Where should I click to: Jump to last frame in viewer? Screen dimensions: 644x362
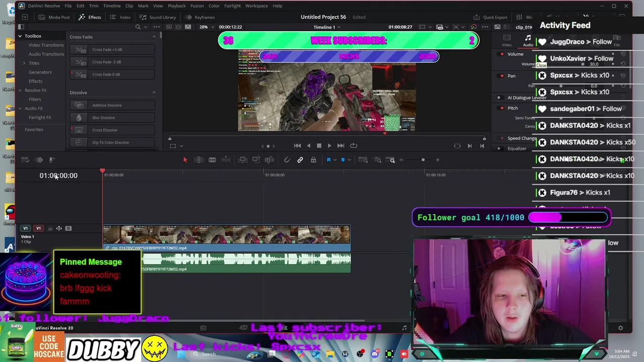click(341, 146)
